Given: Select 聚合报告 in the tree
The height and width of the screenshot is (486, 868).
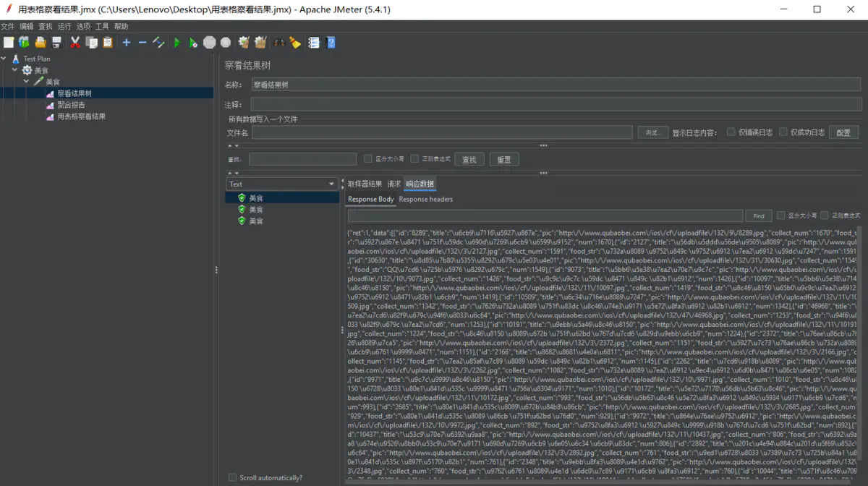Looking at the screenshot, I should pos(71,105).
